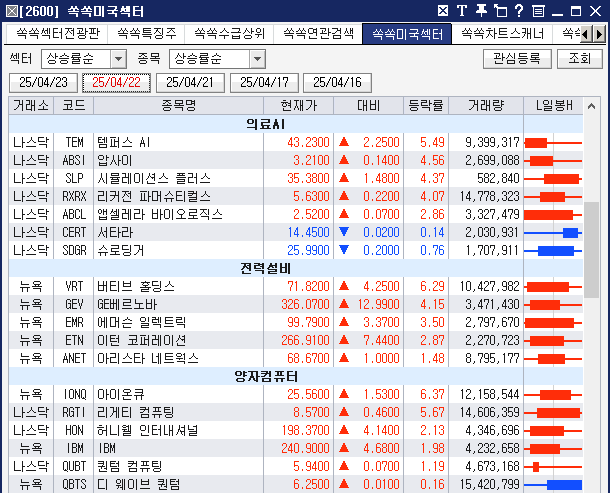Click change rate 6.37 for IONQ
This screenshot has height=493, width=610.
click(432, 394)
